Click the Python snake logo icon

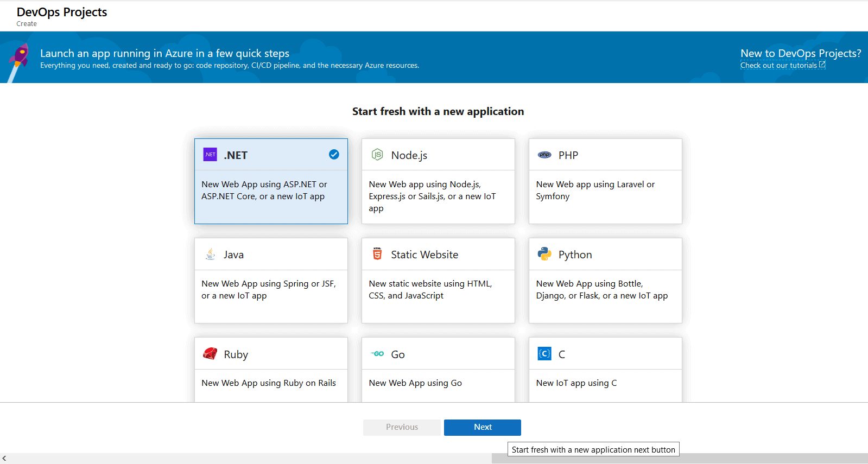[544, 254]
